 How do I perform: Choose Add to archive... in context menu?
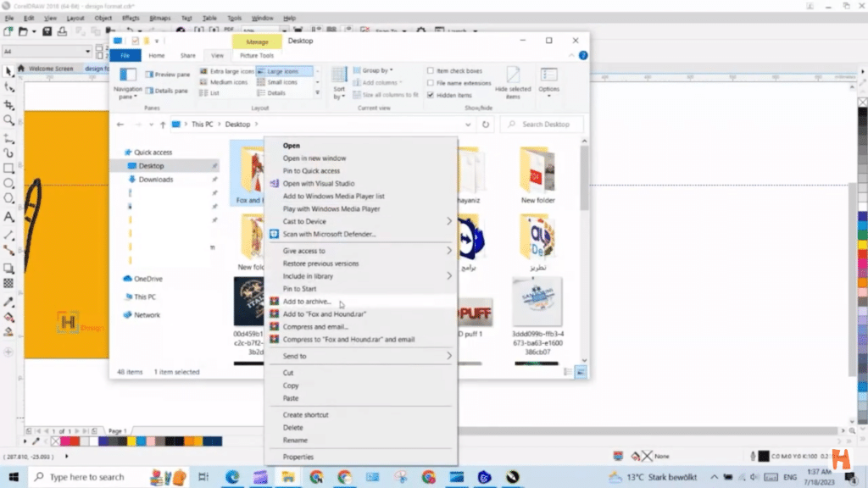point(361,302)
